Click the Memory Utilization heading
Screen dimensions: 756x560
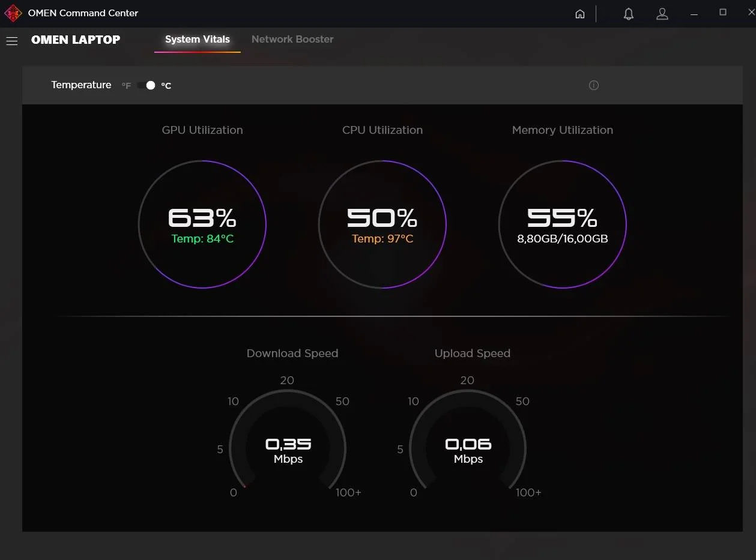coord(563,130)
